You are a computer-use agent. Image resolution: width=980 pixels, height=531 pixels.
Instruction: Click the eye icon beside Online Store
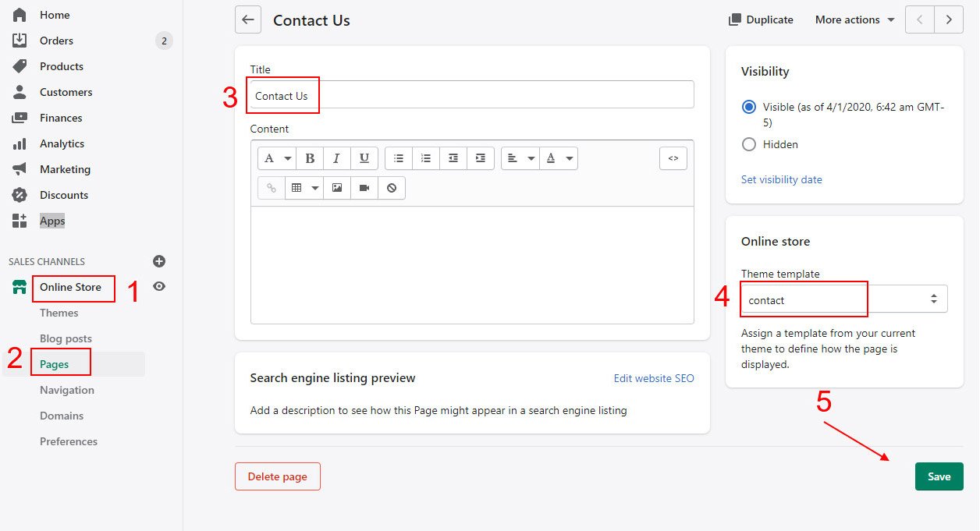(x=159, y=286)
